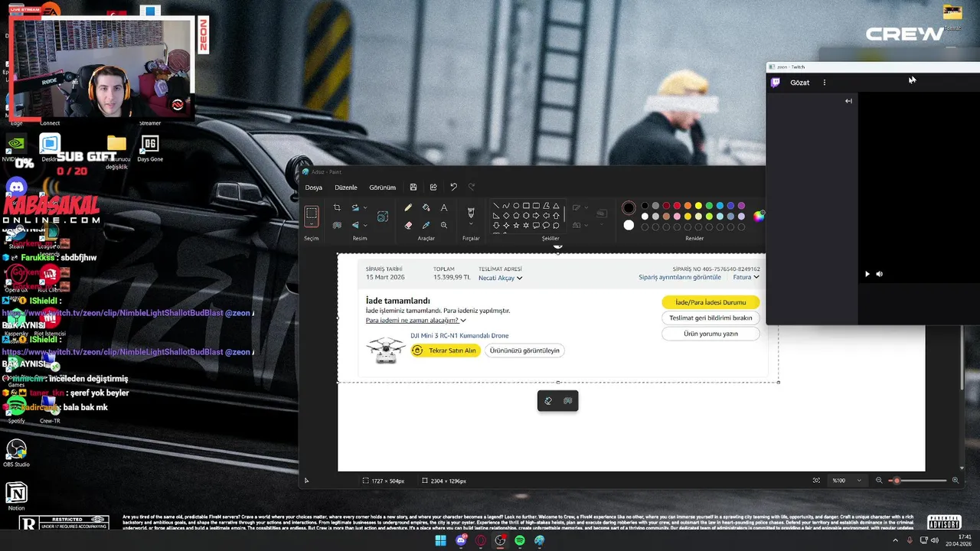Click Tekrar Satın Alın button
980x551 pixels.
click(446, 350)
